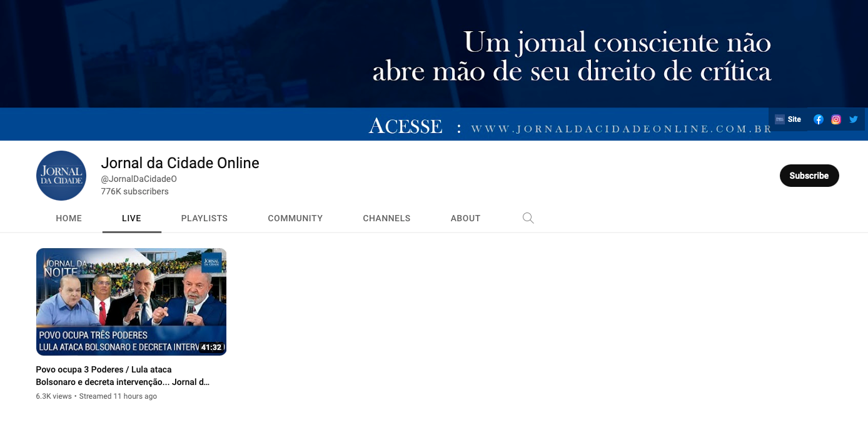Switch to the ABOUT tab
The image size is (868, 430).
pos(465,218)
